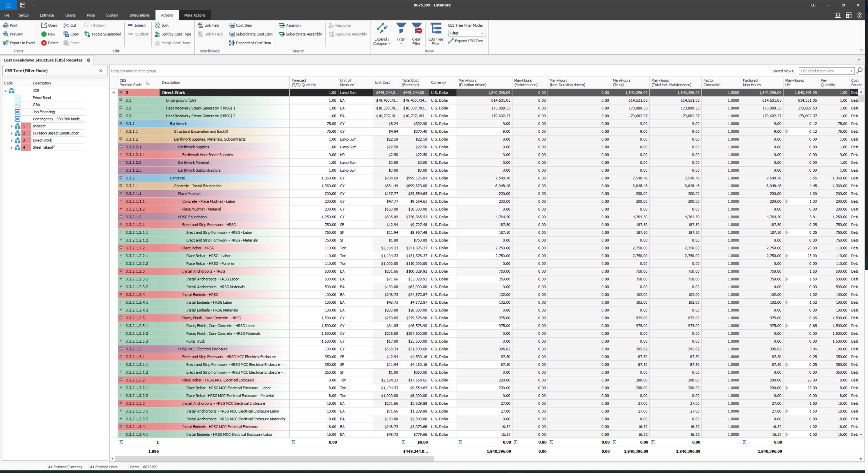
Task: Select the Split by Cost Type icon
Action: point(173,34)
